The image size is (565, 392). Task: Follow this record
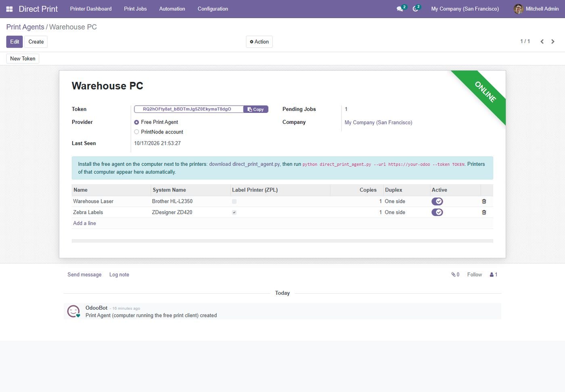(475, 275)
